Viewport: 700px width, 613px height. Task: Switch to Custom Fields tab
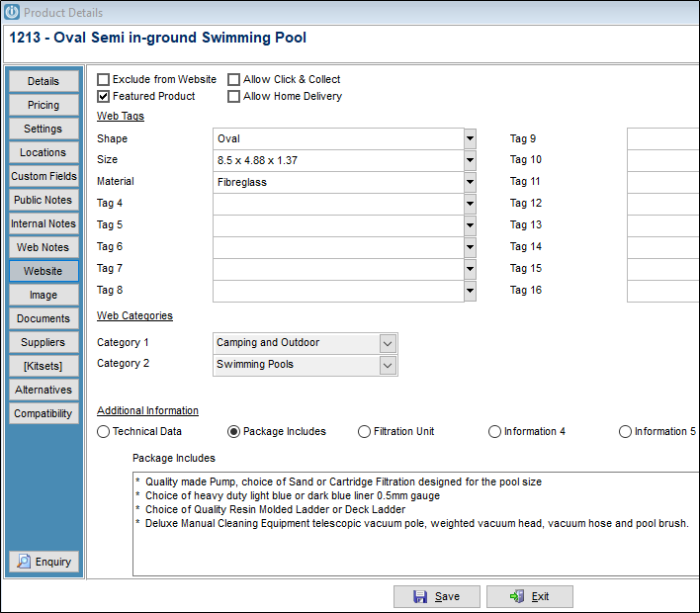(x=44, y=176)
